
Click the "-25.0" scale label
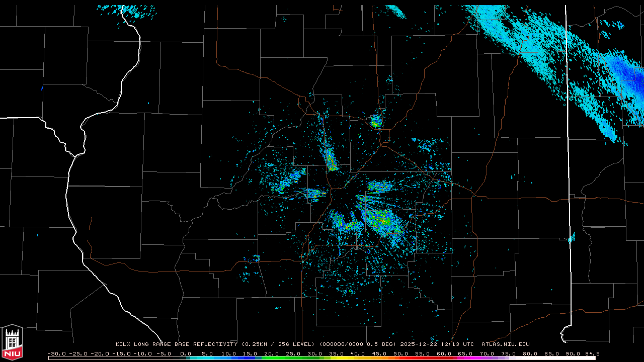[x=78, y=353]
